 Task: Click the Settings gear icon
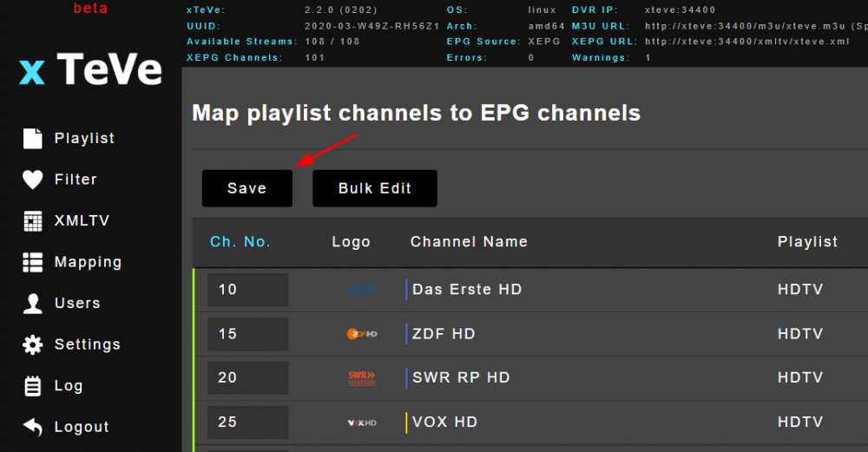click(x=33, y=344)
